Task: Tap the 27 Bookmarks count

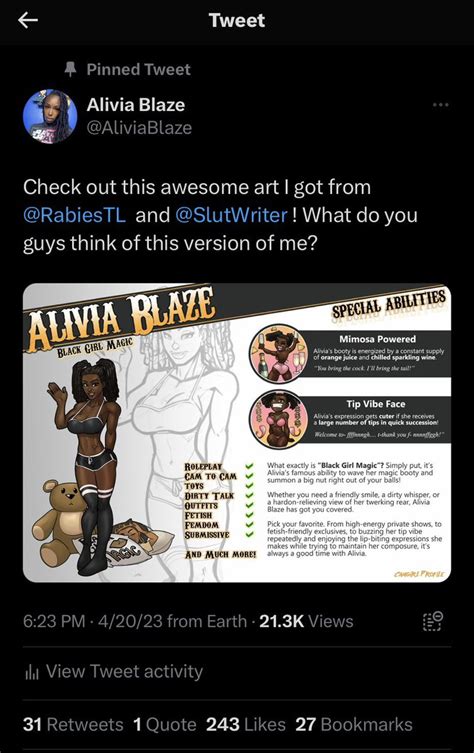Action: coord(354,724)
